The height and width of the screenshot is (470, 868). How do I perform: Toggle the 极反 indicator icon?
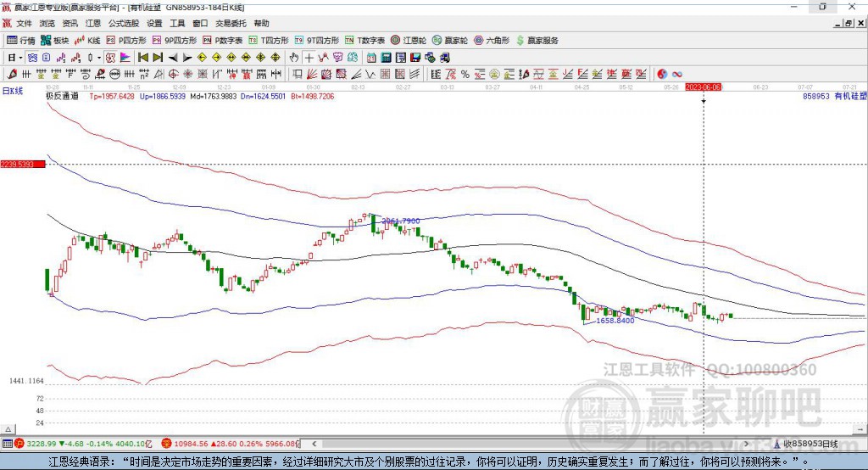pos(110,58)
